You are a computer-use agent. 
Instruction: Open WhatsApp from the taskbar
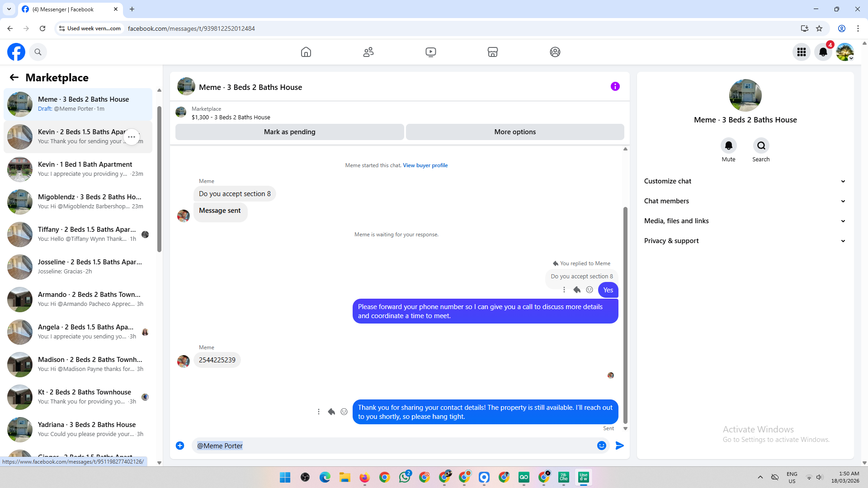click(405, 477)
